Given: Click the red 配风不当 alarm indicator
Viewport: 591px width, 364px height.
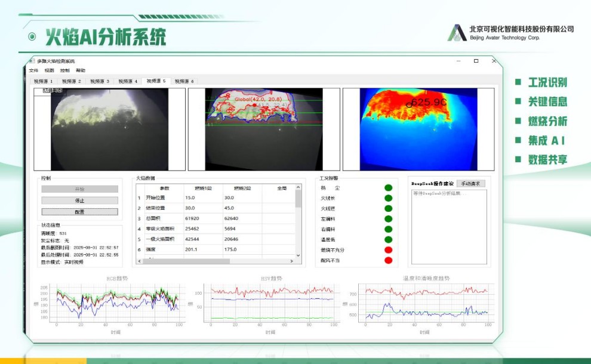Looking at the screenshot, I should tap(388, 260).
